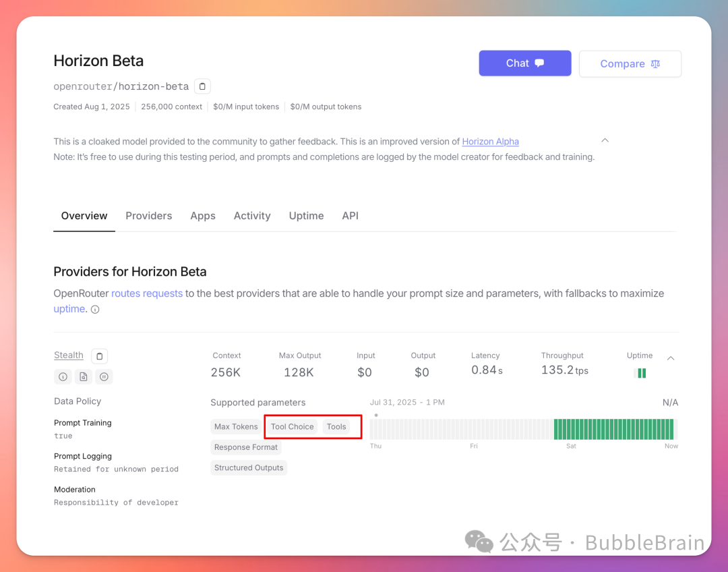This screenshot has width=728, height=572.
Task: Collapse the Stealth provider details
Action: coord(671,358)
